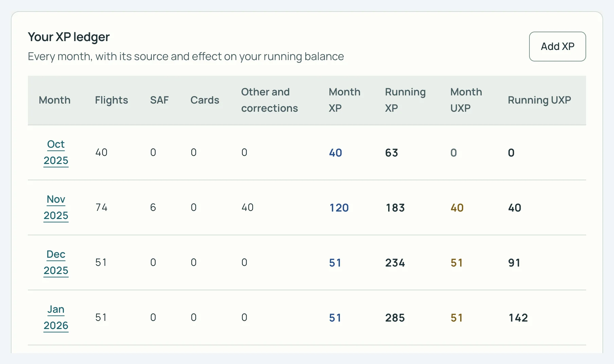Select the Month XP value 51 in Dec 2025
The height and width of the screenshot is (364, 614).
coord(335,263)
